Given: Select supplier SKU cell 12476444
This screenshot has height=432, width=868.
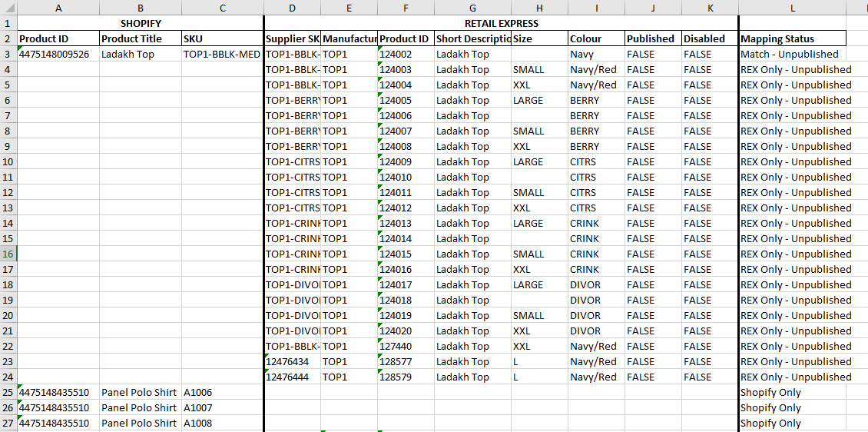Looking at the screenshot, I should (x=293, y=377).
